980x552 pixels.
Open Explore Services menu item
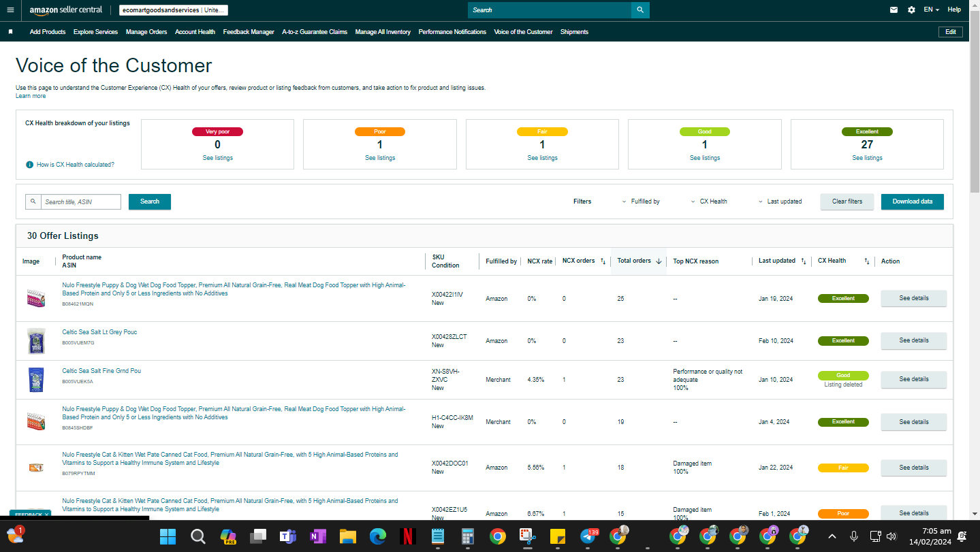[x=95, y=32]
